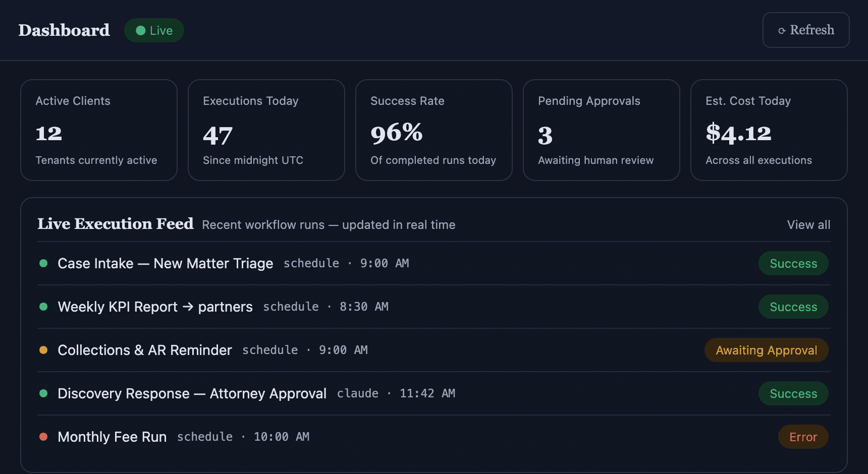Click 'schedule · 8:30 AM' trigger text

(x=326, y=307)
